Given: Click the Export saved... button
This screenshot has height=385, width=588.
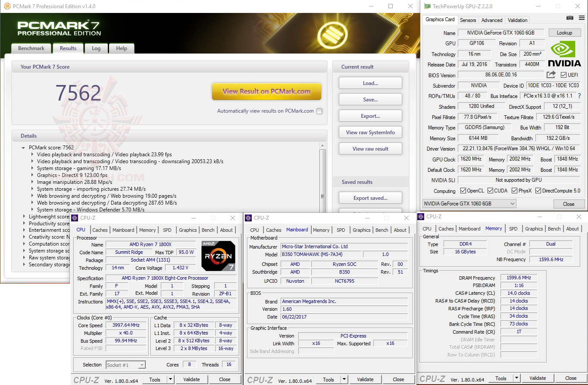Looking at the screenshot, I should [370, 198].
